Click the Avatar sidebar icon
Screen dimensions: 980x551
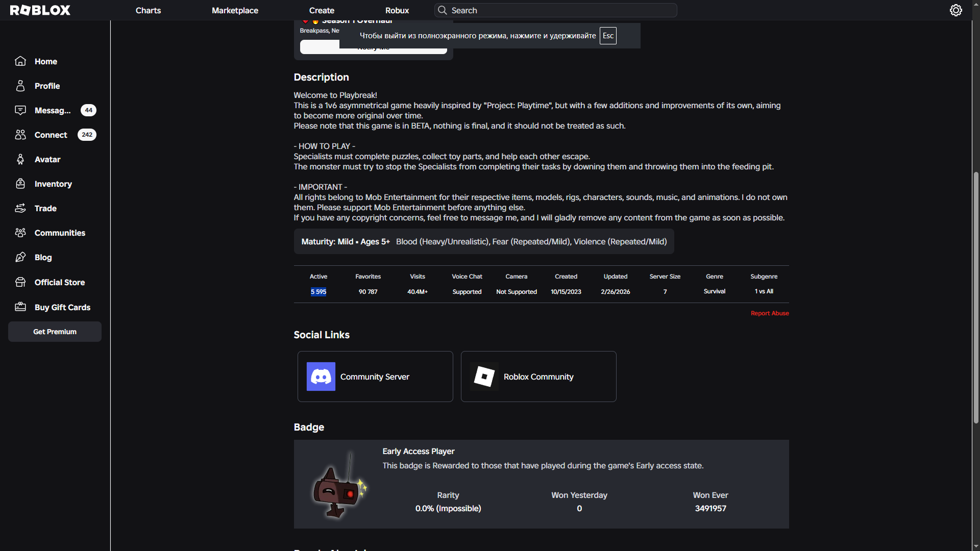pyautogui.click(x=20, y=159)
